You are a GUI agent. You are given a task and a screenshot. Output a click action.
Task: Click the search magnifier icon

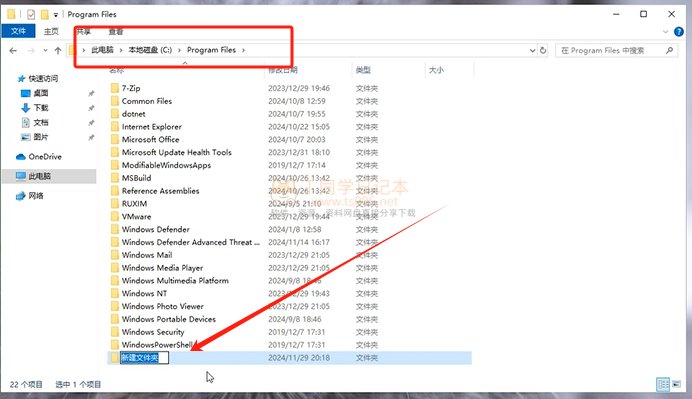click(669, 50)
